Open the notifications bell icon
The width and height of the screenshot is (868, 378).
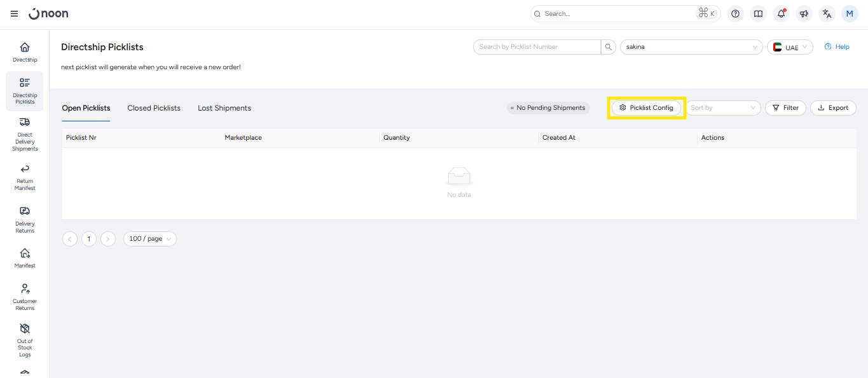coord(781,13)
